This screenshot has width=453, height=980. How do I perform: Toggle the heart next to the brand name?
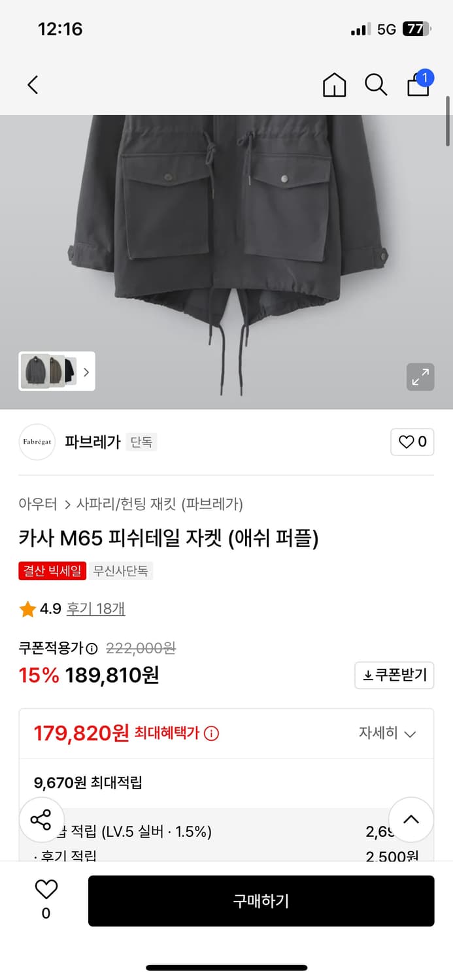coord(412,442)
